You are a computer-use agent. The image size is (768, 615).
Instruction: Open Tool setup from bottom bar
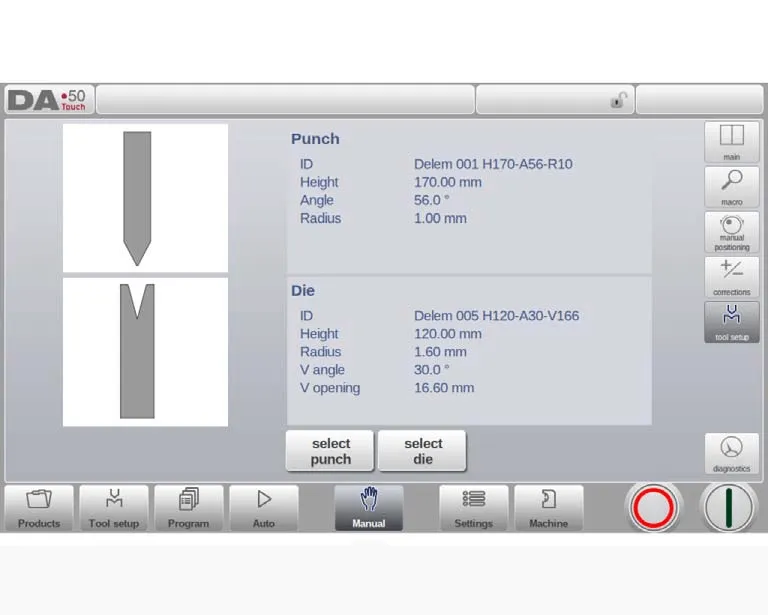click(114, 508)
